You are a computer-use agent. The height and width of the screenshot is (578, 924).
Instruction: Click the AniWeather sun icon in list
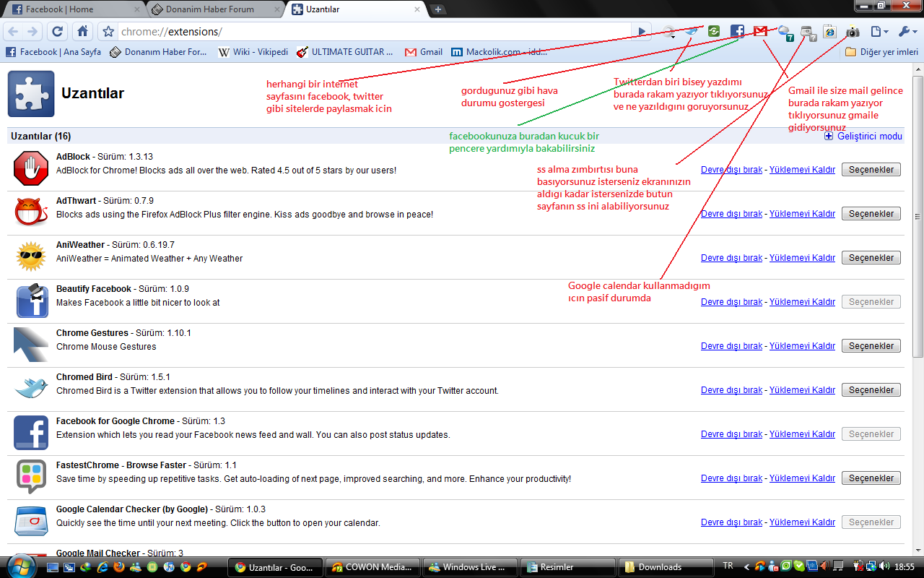[31, 257]
